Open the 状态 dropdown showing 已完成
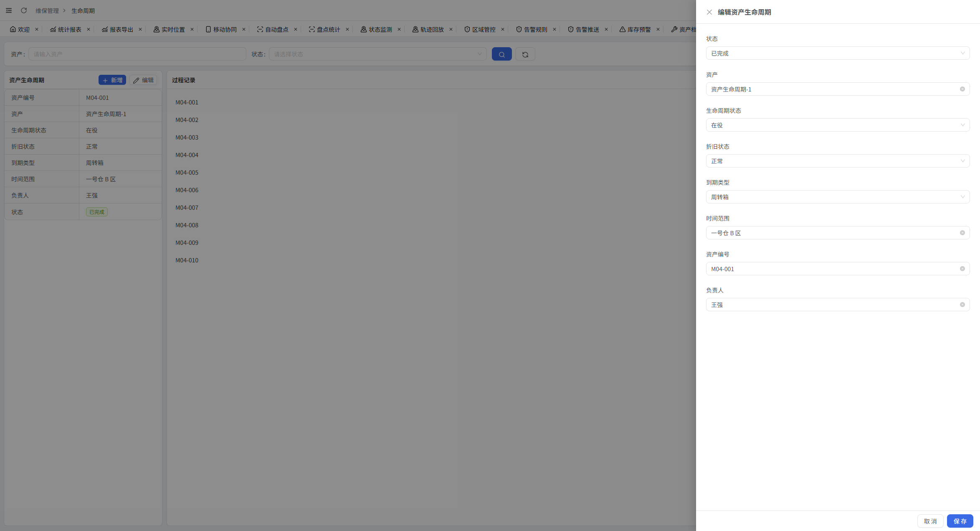This screenshot has width=980, height=531. [x=838, y=53]
